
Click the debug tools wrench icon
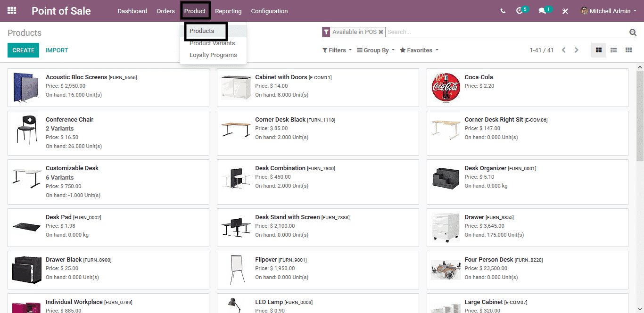pyautogui.click(x=565, y=11)
